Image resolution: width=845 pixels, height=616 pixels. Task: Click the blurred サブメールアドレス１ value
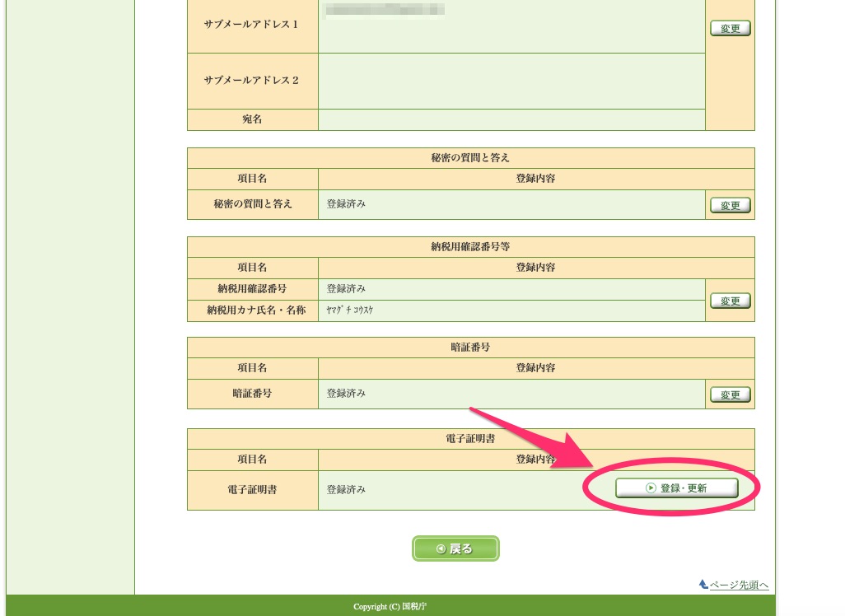pos(385,11)
